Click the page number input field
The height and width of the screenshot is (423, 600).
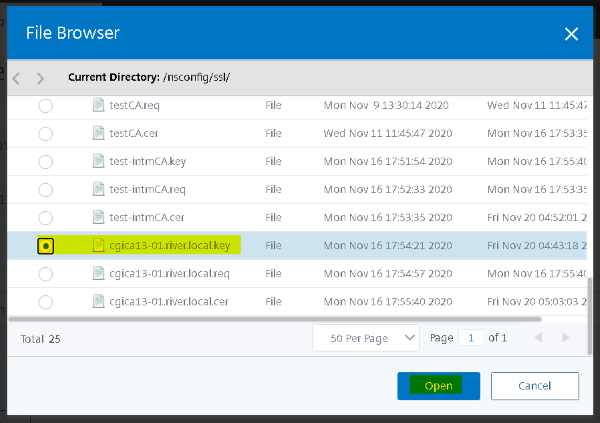click(471, 339)
